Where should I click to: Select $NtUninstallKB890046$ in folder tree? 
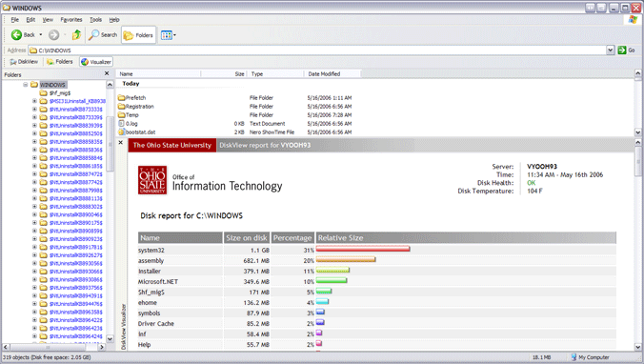click(76, 214)
